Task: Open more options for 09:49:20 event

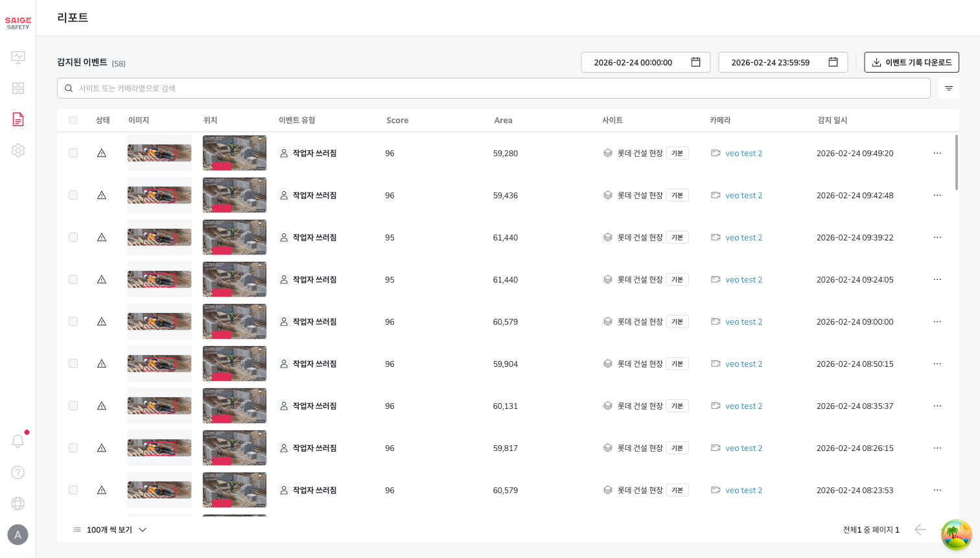Action: click(937, 153)
